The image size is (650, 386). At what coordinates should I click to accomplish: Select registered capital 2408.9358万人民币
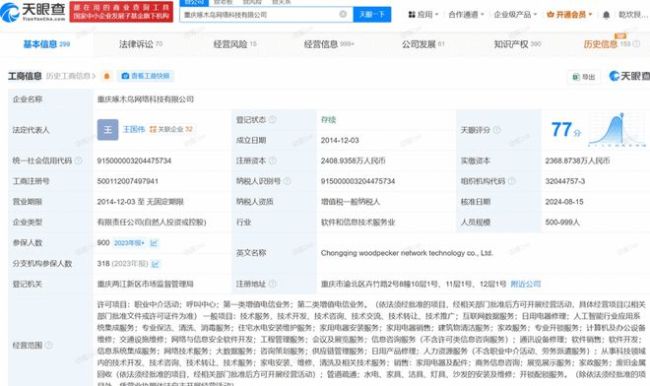tap(353, 160)
